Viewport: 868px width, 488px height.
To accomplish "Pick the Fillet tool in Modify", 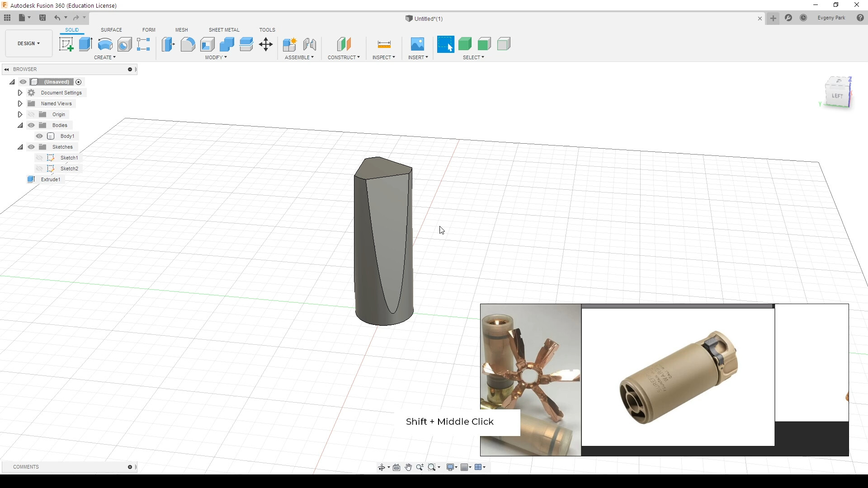I will [188, 44].
